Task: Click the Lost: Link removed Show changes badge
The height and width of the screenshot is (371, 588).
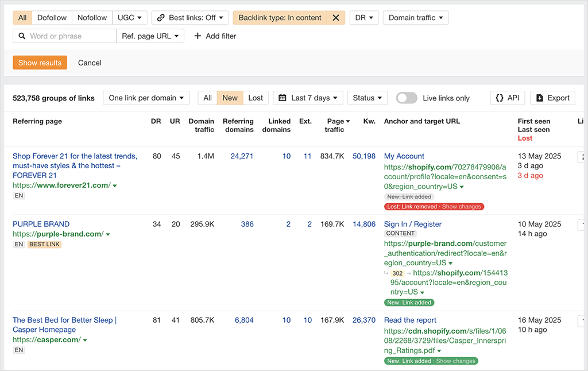Action: point(434,207)
